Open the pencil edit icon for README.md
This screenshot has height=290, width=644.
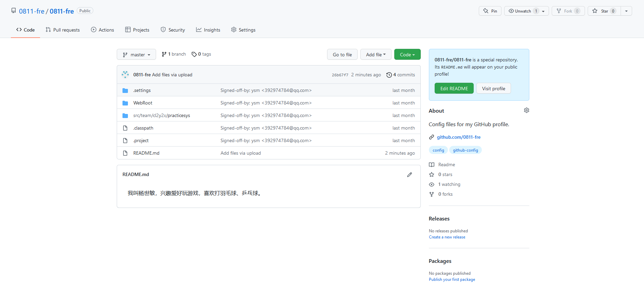pos(410,175)
